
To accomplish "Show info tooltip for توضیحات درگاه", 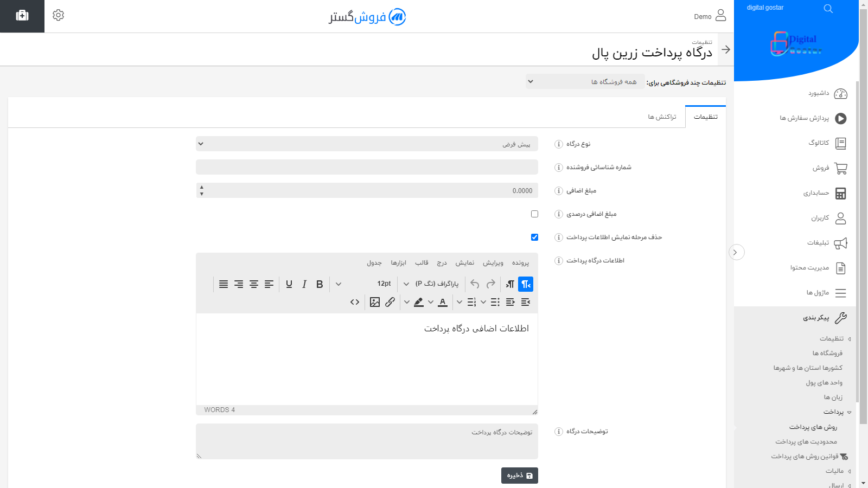I will [559, 432].
